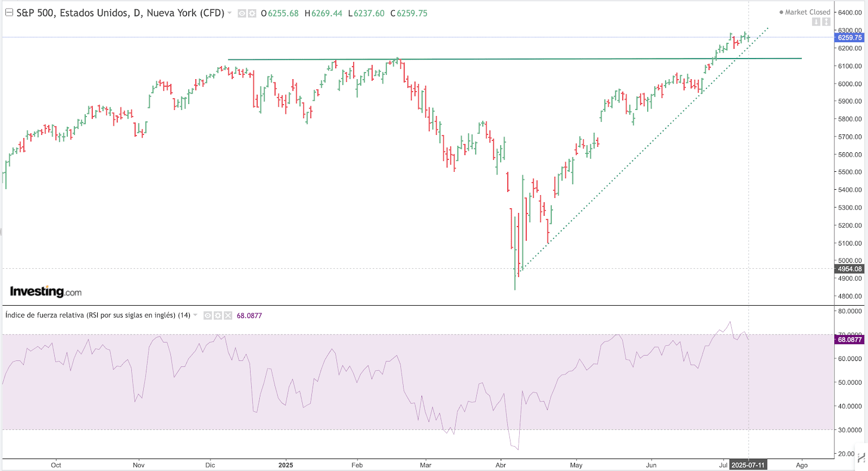Click the 80.0000 RSI scale label
The image size is (868, 471).
(850, 311)
